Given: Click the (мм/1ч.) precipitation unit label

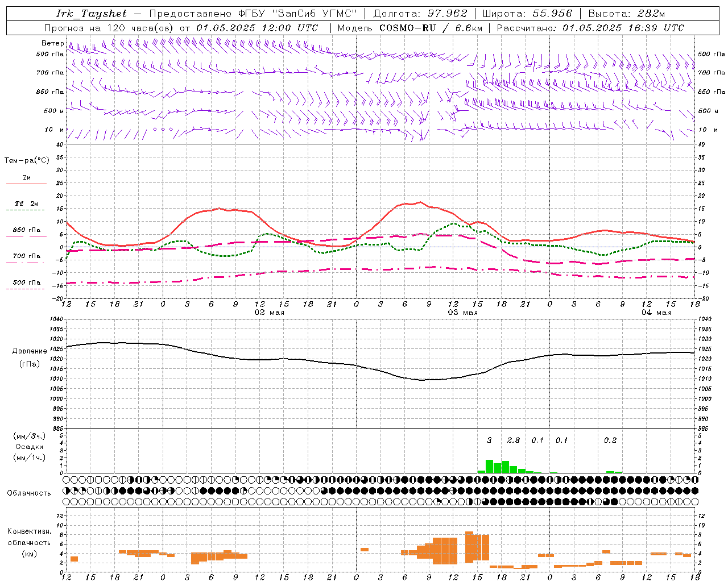Looking at the screenshot, I should point(29,458).
